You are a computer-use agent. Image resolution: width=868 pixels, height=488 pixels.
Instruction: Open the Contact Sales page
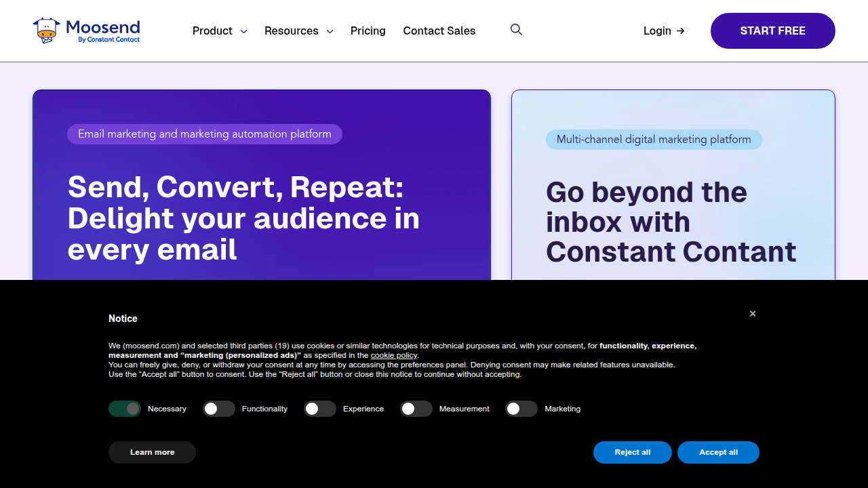pos(439,30)
